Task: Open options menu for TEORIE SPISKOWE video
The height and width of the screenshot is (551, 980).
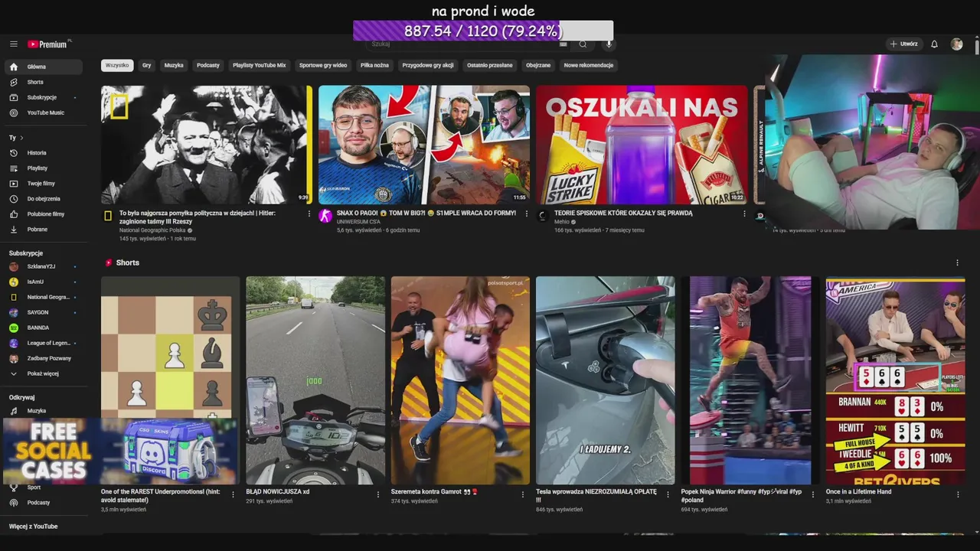Action: tap(744, 214)
